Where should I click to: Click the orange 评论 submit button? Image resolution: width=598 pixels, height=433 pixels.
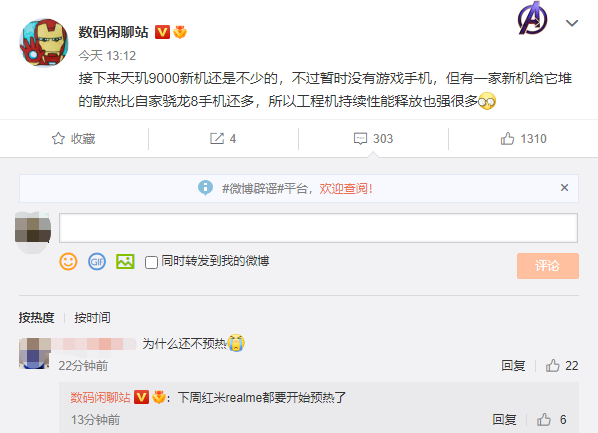pos(548,266)
